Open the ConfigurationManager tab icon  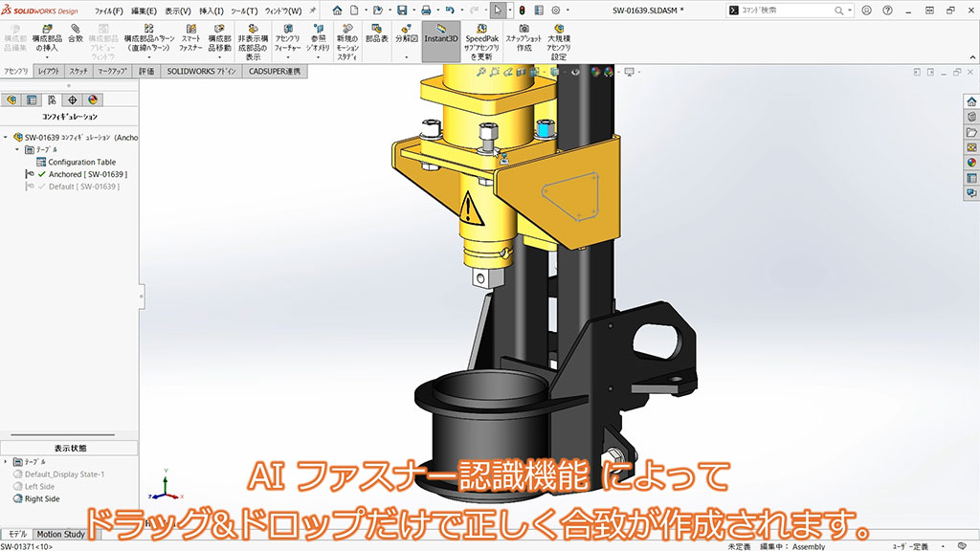[52, 99]
